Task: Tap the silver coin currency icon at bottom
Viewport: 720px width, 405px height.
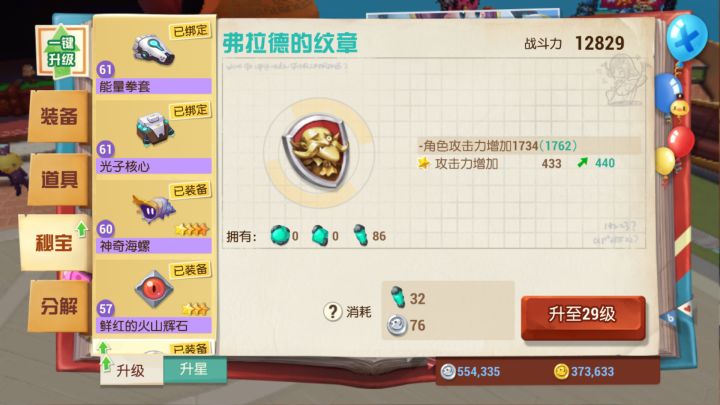Action: tap(448, 371)
